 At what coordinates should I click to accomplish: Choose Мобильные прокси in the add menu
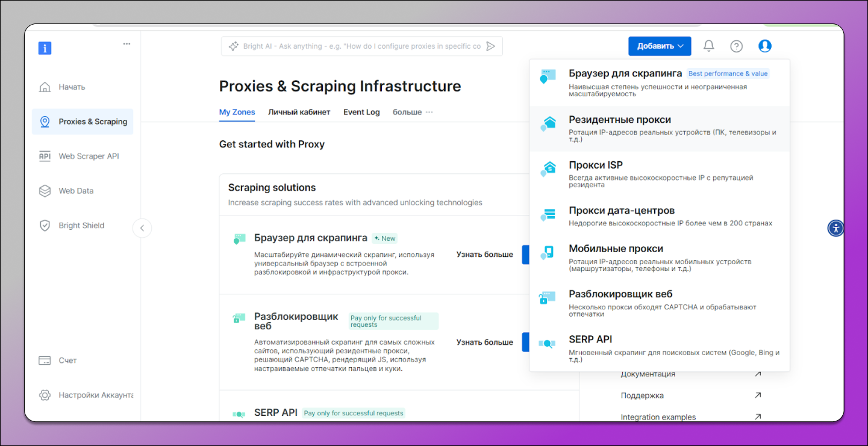click(660, 258)
